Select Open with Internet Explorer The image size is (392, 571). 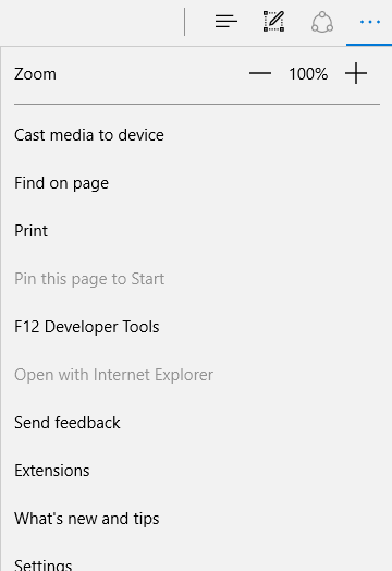click(x=197, y=375)
